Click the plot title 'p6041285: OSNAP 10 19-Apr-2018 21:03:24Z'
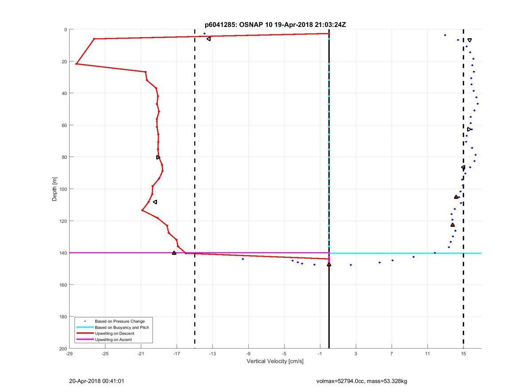 pyautogui.click(x=276, y=24)
